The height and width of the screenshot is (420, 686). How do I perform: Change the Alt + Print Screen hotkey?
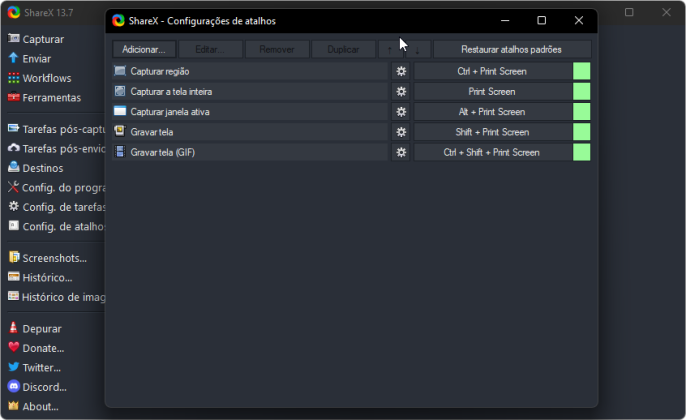493,112
